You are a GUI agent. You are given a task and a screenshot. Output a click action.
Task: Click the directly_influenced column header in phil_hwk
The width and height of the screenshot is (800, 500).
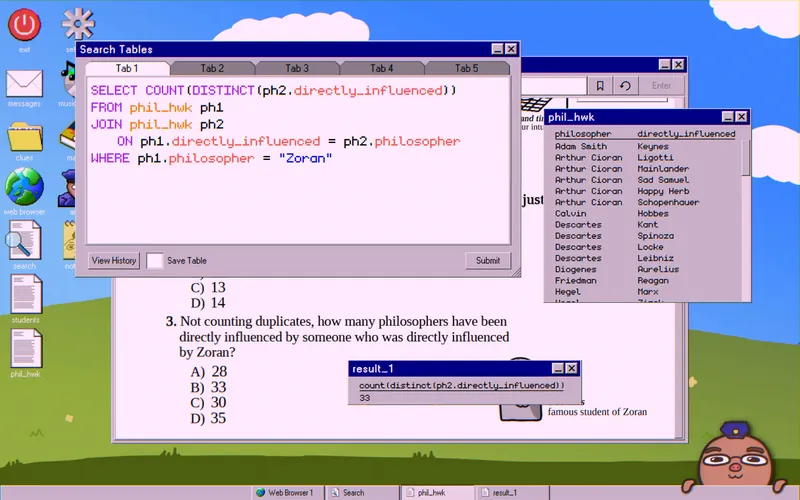686,134
